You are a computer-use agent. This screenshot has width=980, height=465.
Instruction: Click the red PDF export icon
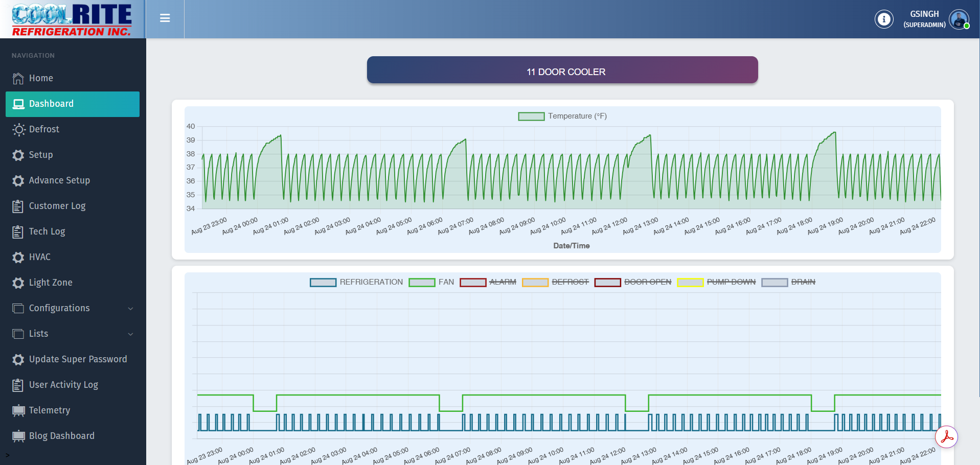pos(946,437)
